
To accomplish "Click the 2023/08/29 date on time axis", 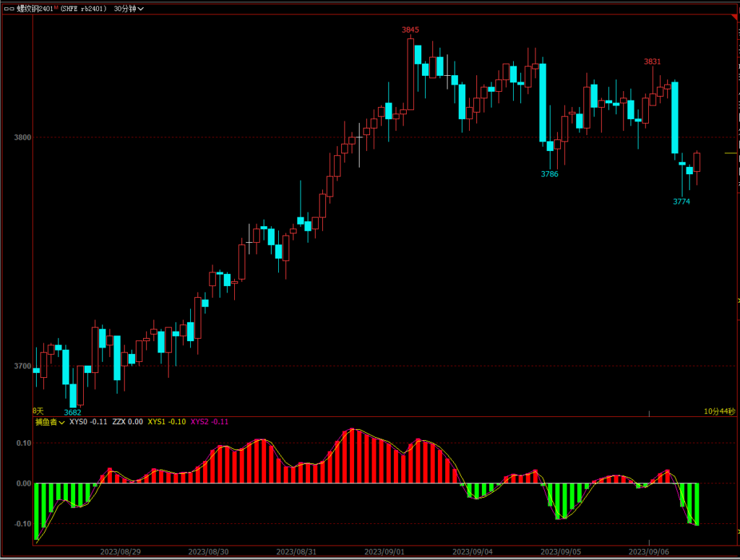I will coord(121,551).
